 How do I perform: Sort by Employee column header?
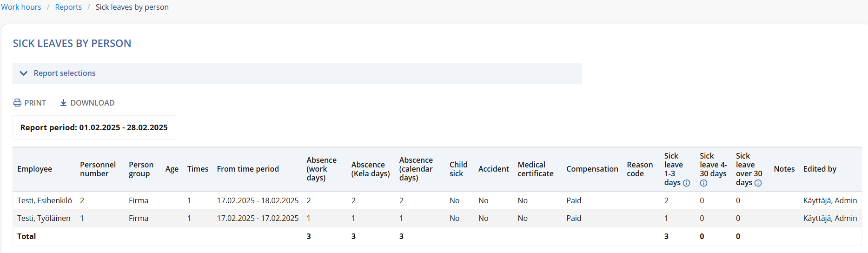point(35,169)
